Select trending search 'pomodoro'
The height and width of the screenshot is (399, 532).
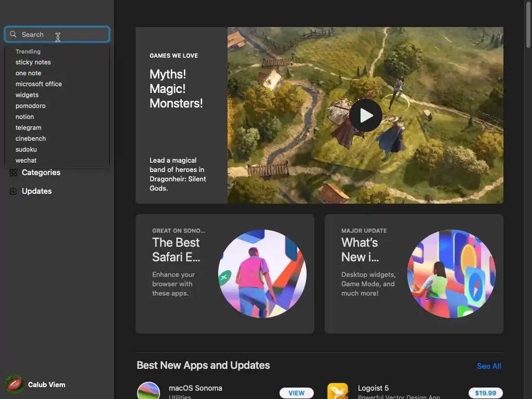tap(31, 106)
